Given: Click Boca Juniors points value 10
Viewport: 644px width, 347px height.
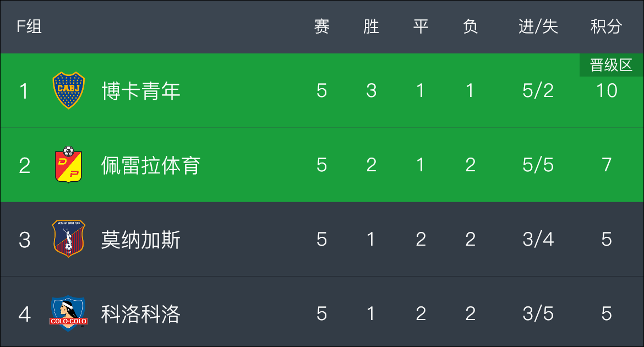Looking at the screenshot, I should click(607, 90).
